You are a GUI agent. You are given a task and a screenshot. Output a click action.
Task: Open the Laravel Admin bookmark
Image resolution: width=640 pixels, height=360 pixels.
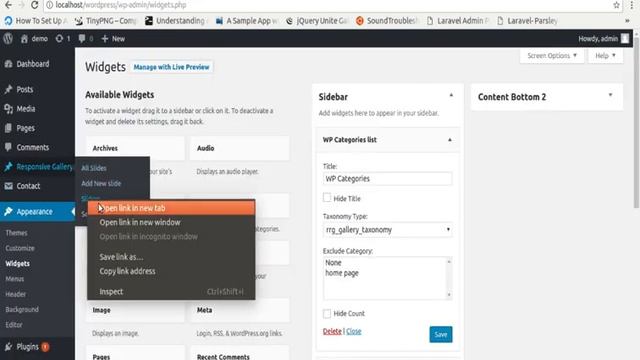click(457, 21)
